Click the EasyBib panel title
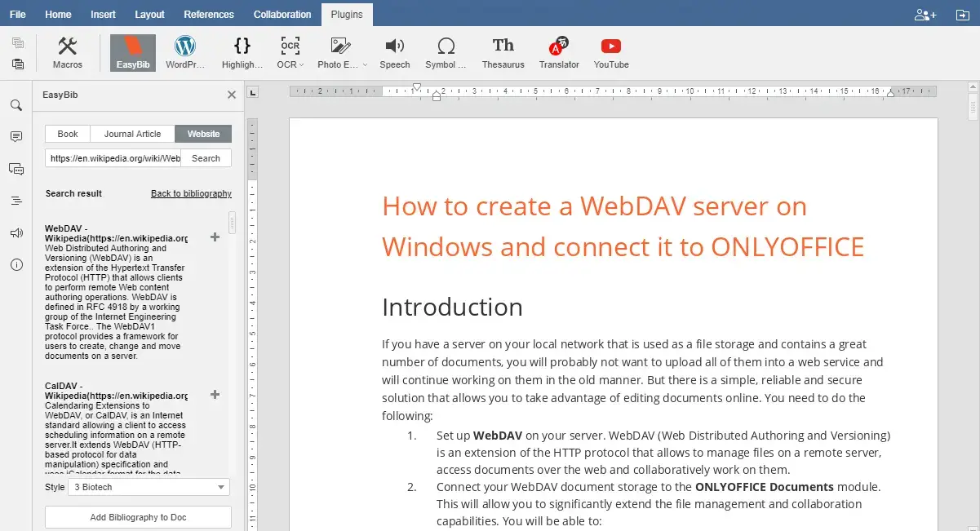Screen dimensions: 980x531 click(x=60, y=95)
